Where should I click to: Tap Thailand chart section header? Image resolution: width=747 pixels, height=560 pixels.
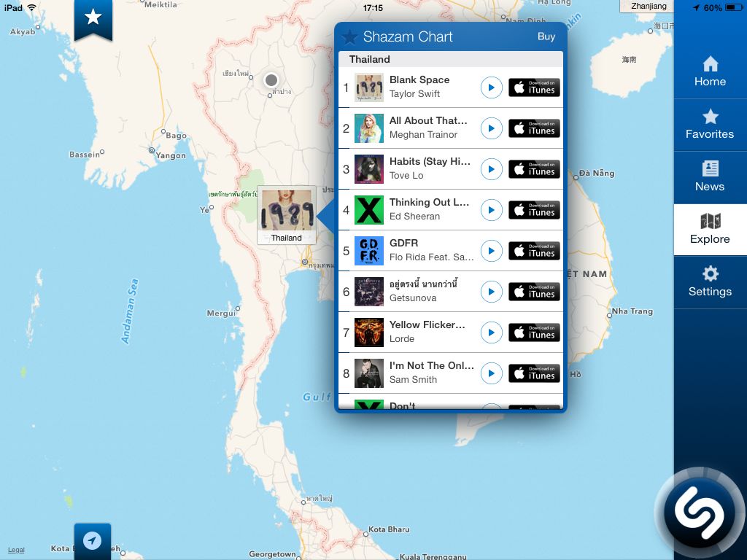click(x=451, y=59)
